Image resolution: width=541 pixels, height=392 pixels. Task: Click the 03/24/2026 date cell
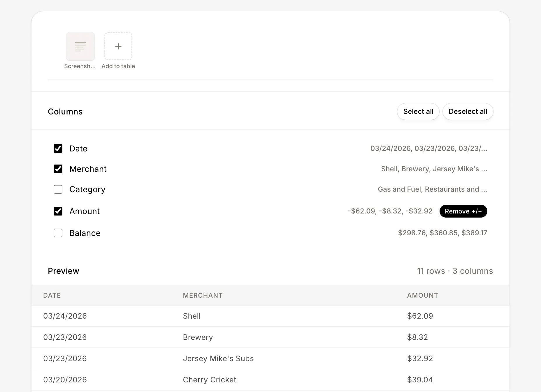65,316
